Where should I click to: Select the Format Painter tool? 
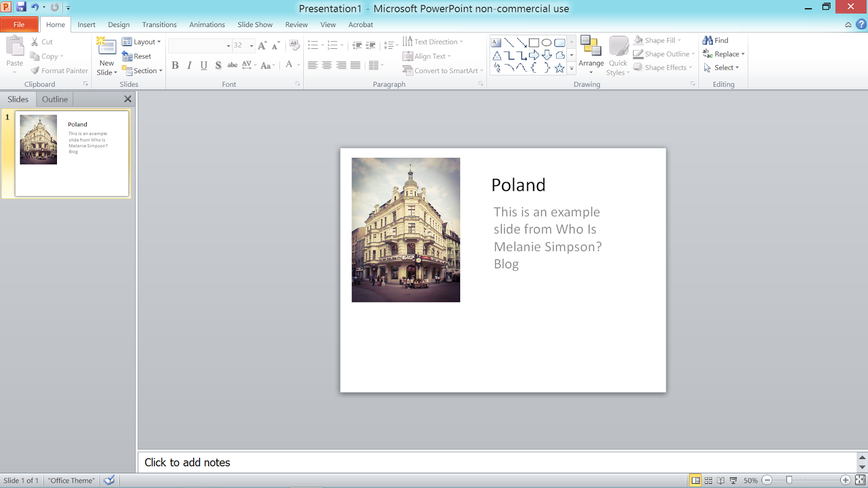pyautogui.click(x=59, y=70)
